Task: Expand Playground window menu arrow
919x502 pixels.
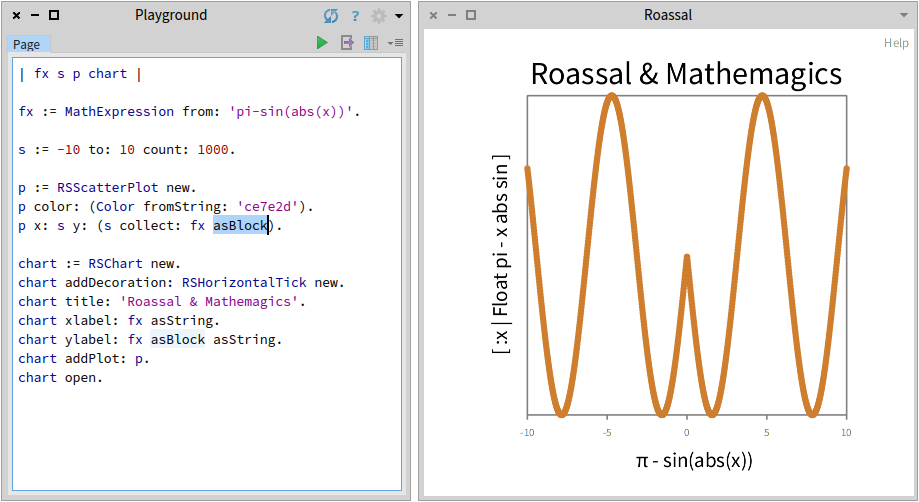Action: pyautogui.click(x=399, y=16)
